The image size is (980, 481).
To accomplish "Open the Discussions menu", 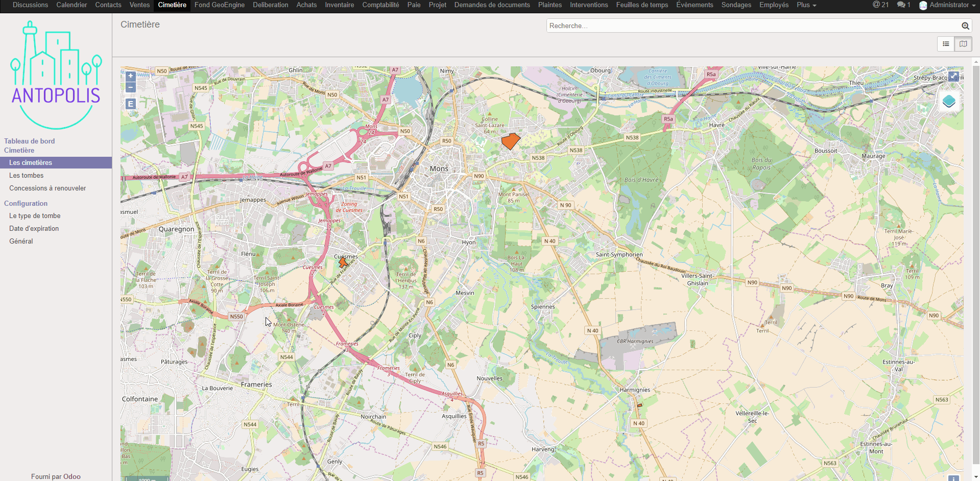I will pyautogui.click(x=30, y=5).
